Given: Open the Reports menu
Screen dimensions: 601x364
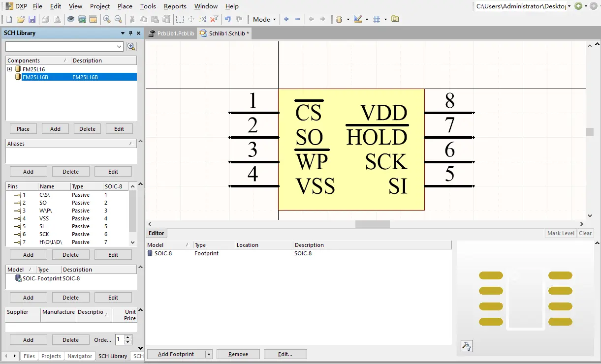Looking at the screenshot, I should coord(175,6).
